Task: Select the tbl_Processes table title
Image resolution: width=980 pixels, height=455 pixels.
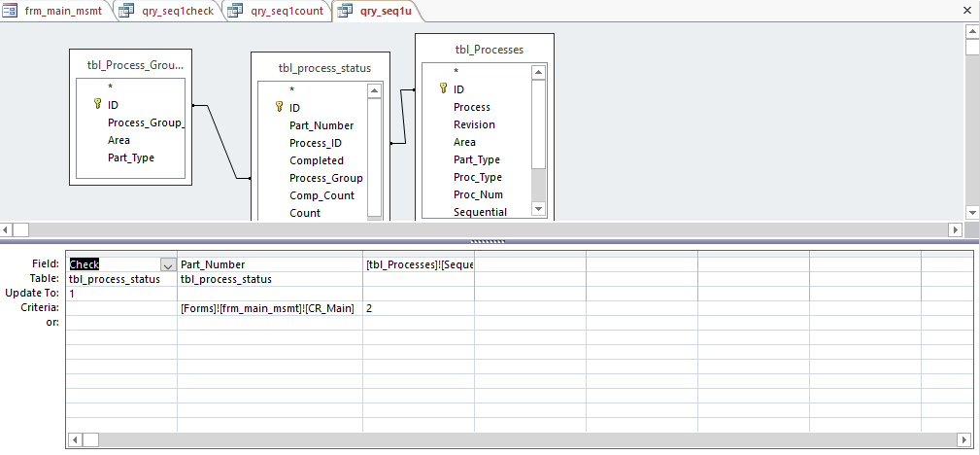Action: click(x=490, y=50)
